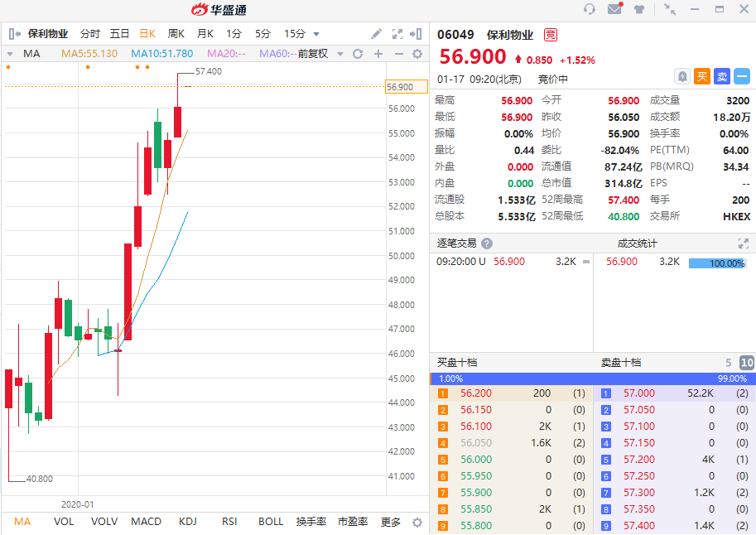This screenshot has height=535, width=756.
Task: Click bid level 3 price 56.100
Action: pyautogui.click(x=476, y=427)
